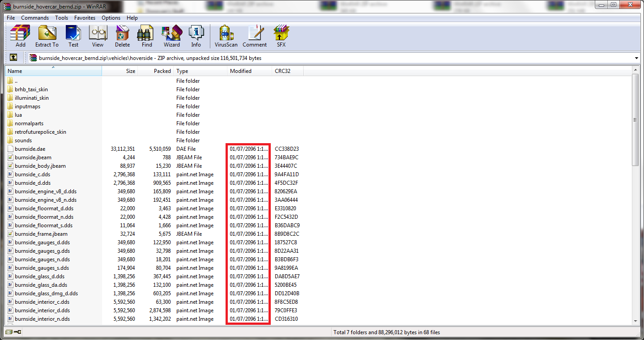Select the burnside_gauges_g.dds file

(42, 251)
